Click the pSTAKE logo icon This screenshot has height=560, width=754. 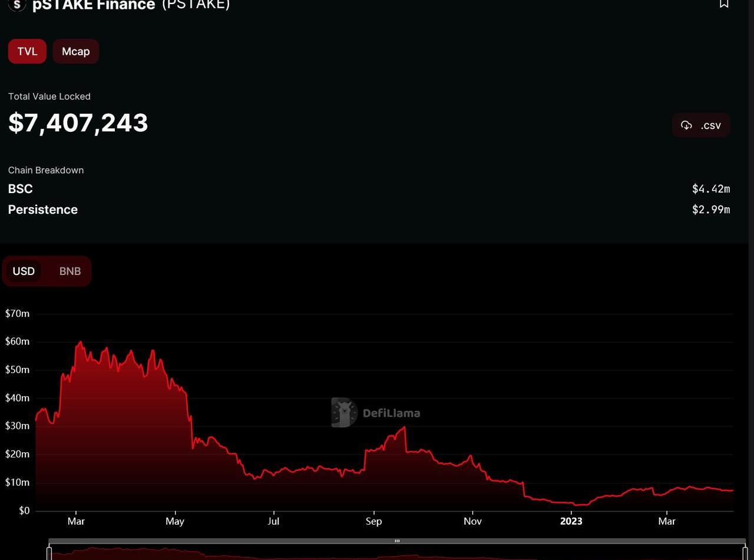(16, 4)
